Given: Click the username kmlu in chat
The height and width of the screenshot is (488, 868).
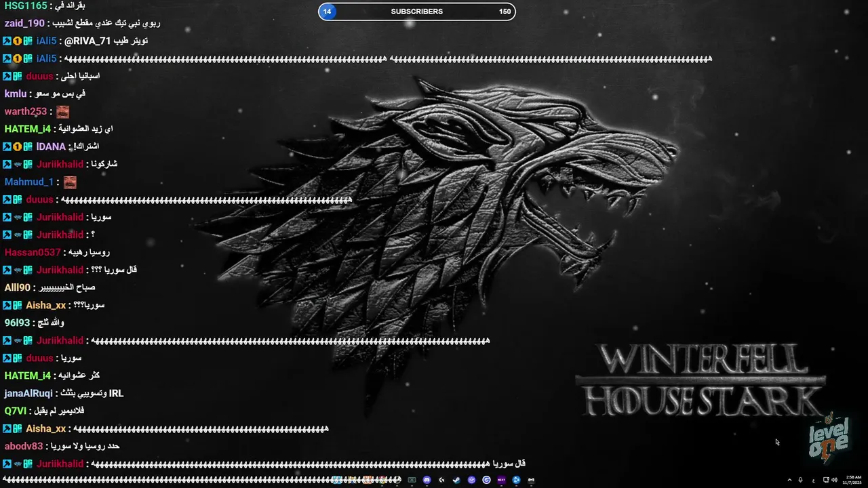Looking at the screenshot, I should click(x=16, y=94).
